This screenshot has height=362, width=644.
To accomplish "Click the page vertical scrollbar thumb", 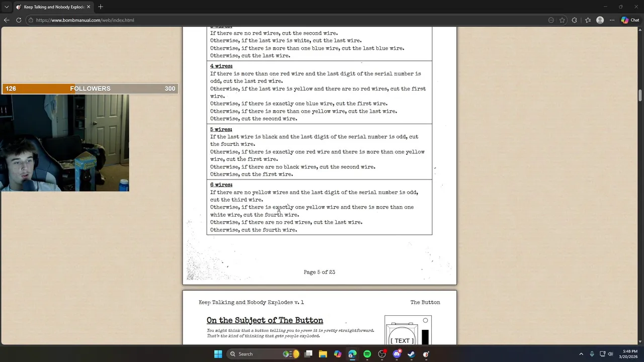I will pos(640,96).
